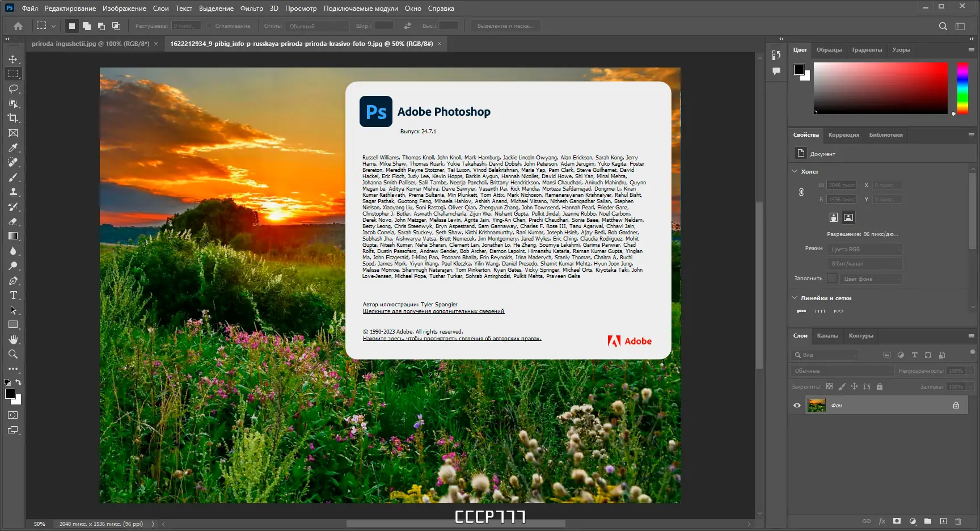This screenshot has width=980, height=531.
Task: Switch to the Каналы tab
Action: [828, 336]
